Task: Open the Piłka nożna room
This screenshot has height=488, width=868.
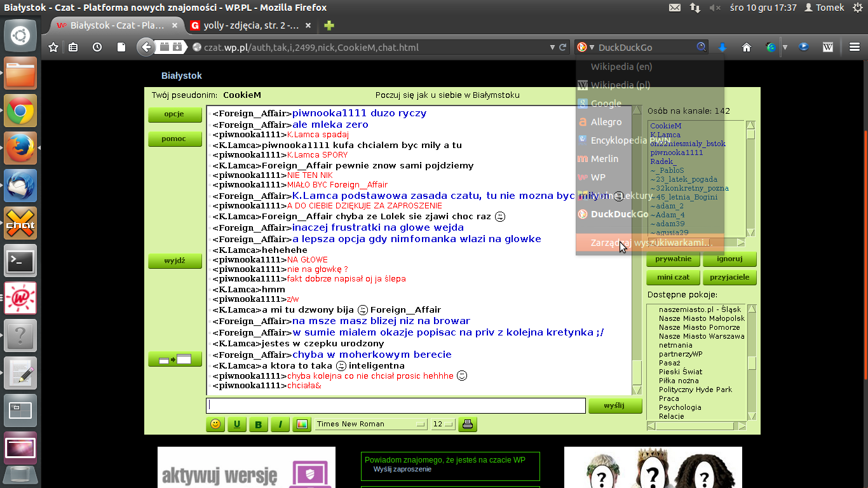Action: pos(679,381)
